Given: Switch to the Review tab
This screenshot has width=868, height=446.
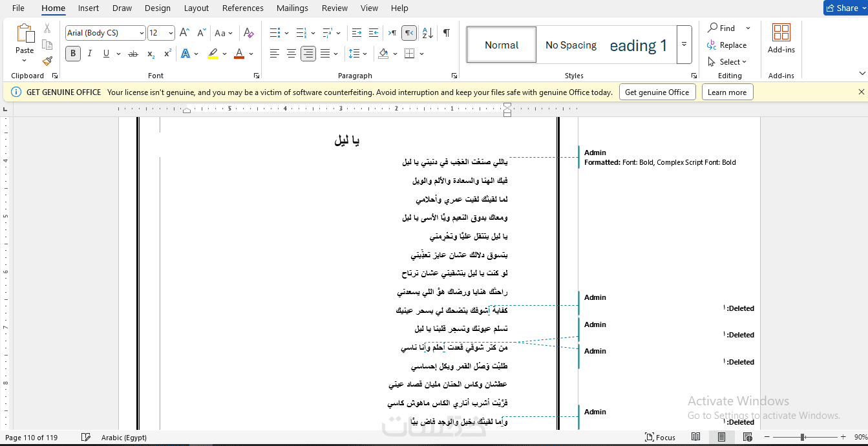Looking at the screenshot, I should [335, 8].
